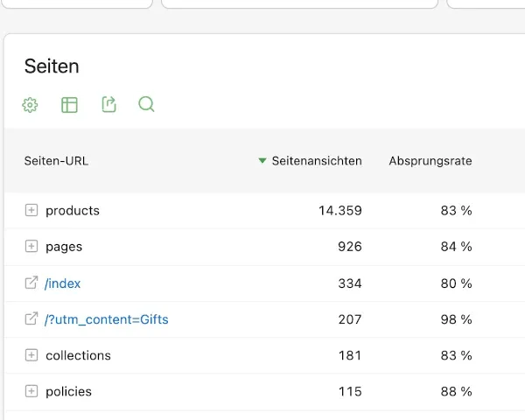525x420 pixels.
Task: Open the /index page link
Action: pos(63,283)
